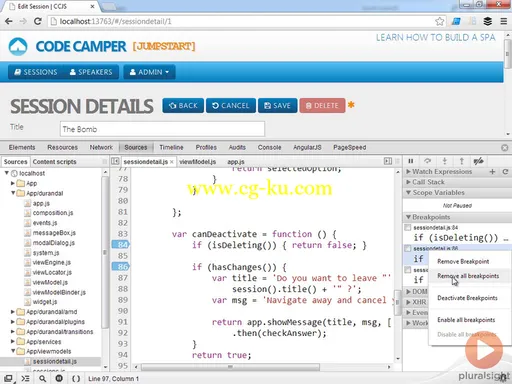Image resolution: width=512 pixels, height=384 pixels.
Task: Uncheck the sessiondetail.js:84 breakpoint checkbox
Action: pyautogui.click(x=407, y=228)
